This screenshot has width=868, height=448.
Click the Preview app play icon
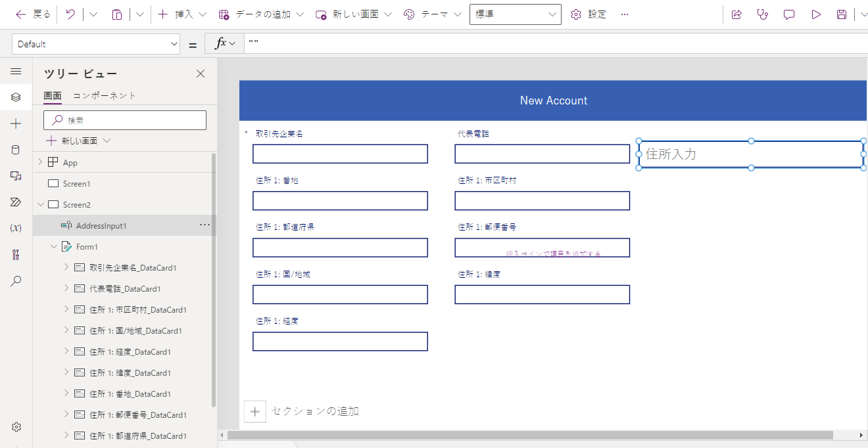[816, 14]
